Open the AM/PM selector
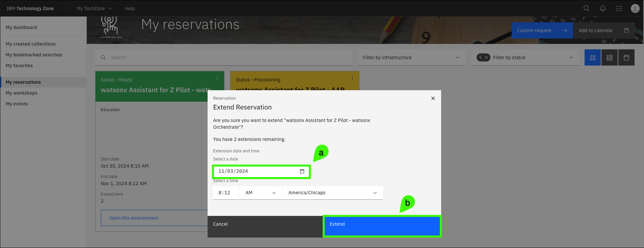The image size is (644, 248). pos(261,193)
